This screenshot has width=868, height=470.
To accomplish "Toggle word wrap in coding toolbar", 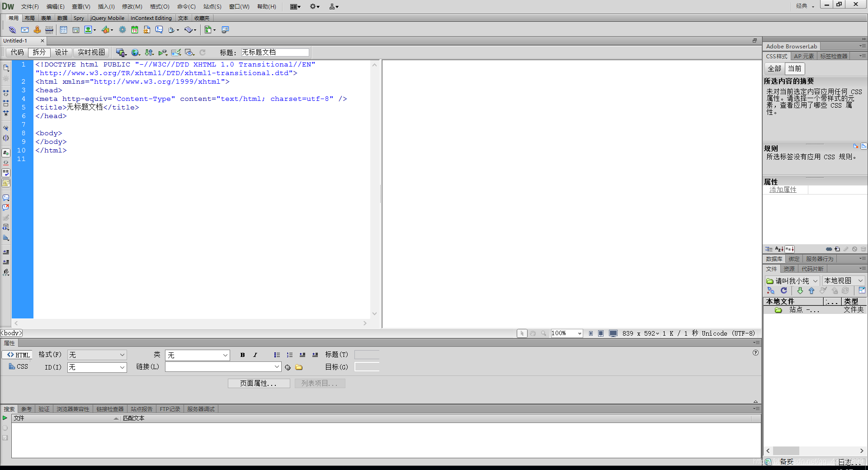I will (6, 173).
